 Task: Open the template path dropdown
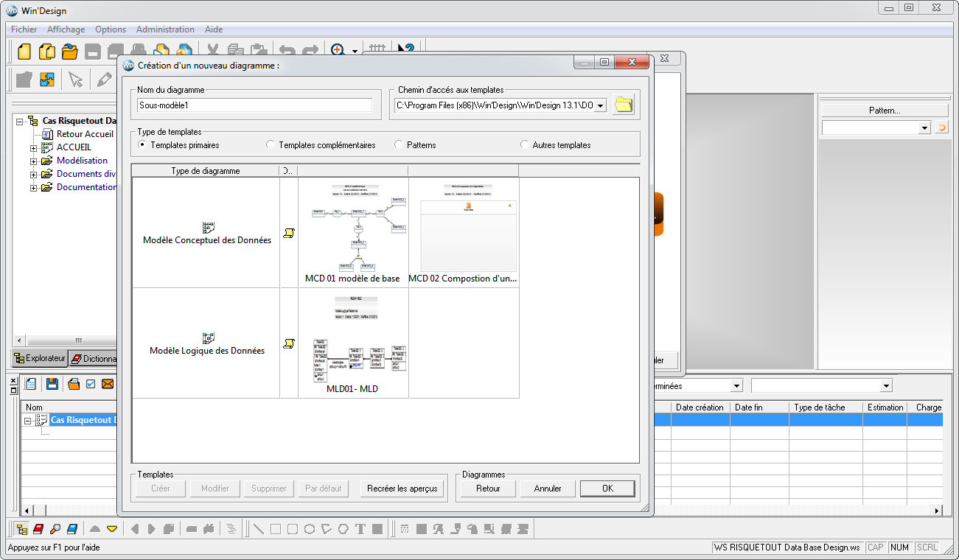coord(600,105)
